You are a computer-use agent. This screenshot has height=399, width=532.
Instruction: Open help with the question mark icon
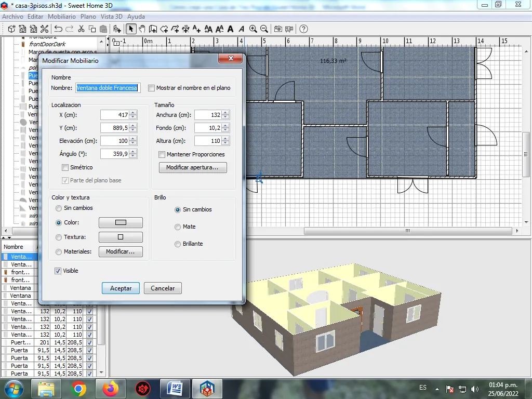(x=303, y=29)
